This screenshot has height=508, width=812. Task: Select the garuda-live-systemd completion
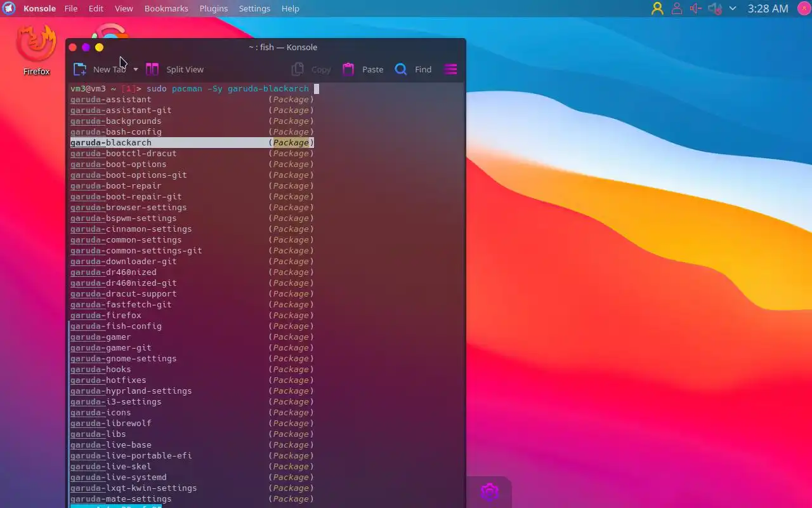tap(192, 477)
